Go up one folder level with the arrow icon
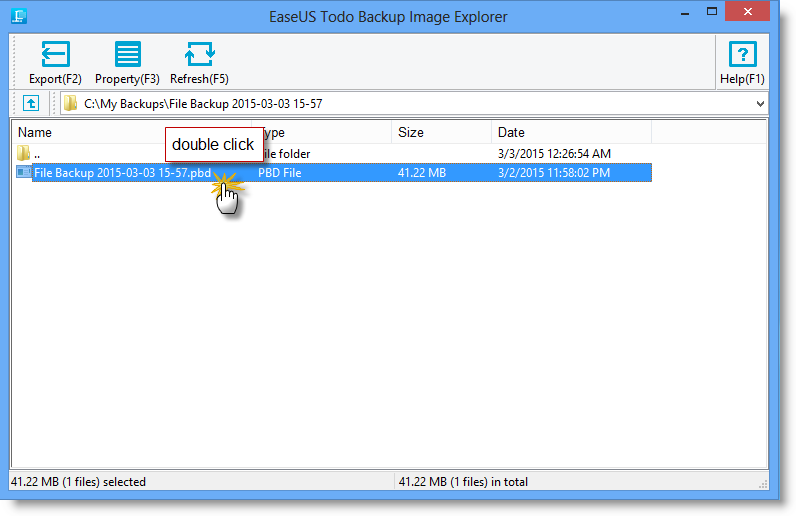Viewport: 796px width, 516px height. click(31, 104)
